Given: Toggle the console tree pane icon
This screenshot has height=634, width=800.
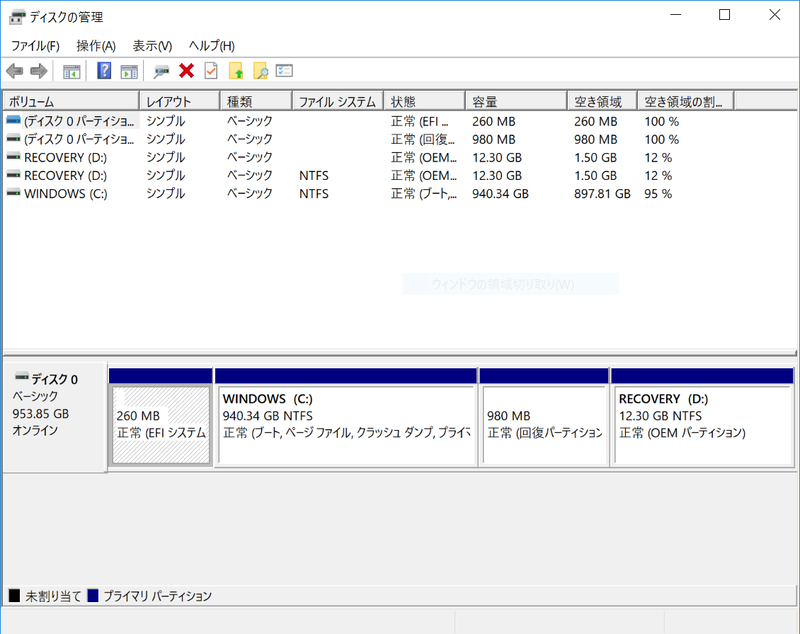Looking at the screenshot, I should pos(71,71).
